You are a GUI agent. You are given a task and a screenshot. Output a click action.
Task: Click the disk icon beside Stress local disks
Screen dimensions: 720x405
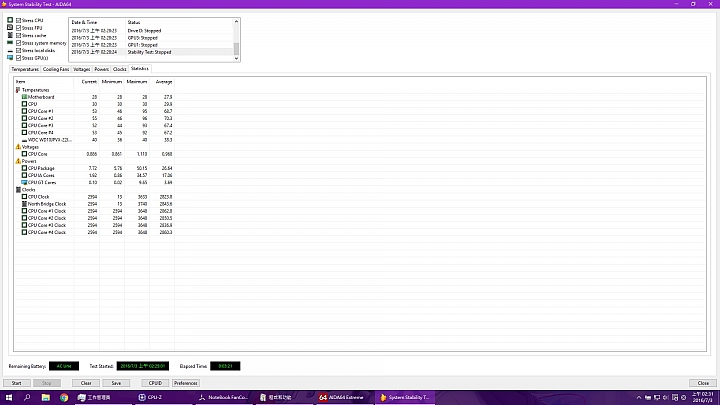(x=10, y=51)
